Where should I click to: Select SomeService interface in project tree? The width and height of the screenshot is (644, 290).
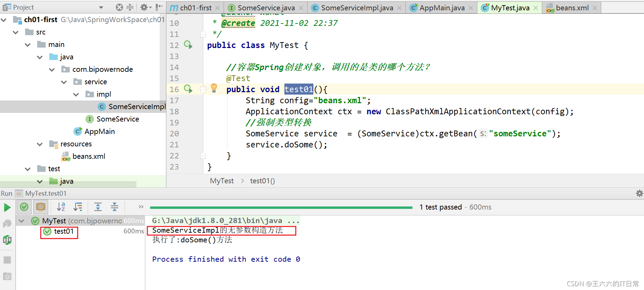coord(112,119)
